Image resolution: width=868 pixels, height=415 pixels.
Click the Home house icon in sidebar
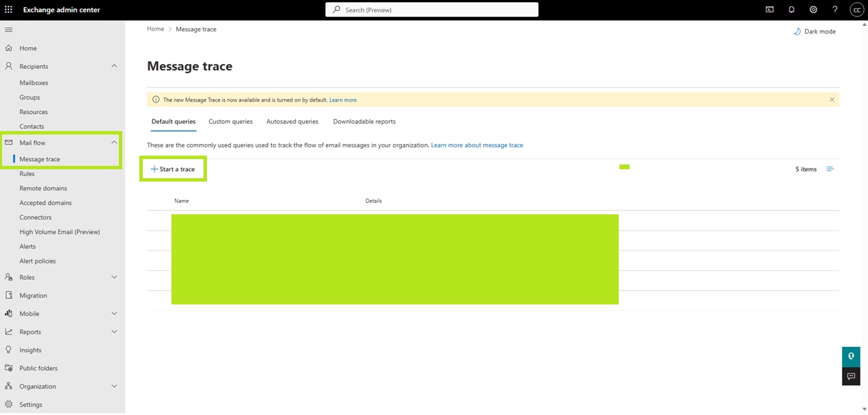pos(9,48)
